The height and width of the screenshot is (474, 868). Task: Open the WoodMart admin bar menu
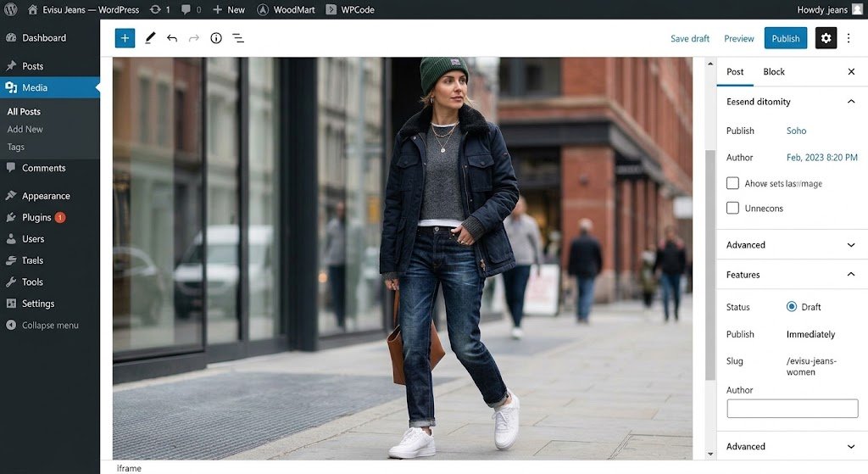pos(287,9)
